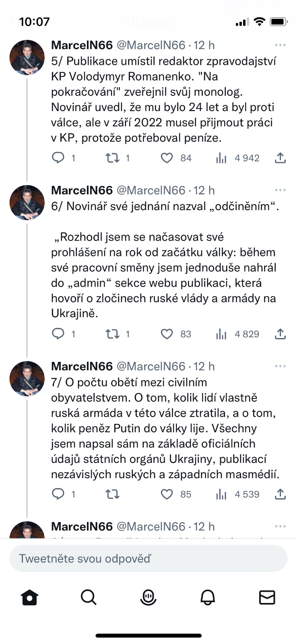This screenshot has width=297, height=644.
Task: Tap the Tweetněte svou odpověď field
Action: [148, 558]
